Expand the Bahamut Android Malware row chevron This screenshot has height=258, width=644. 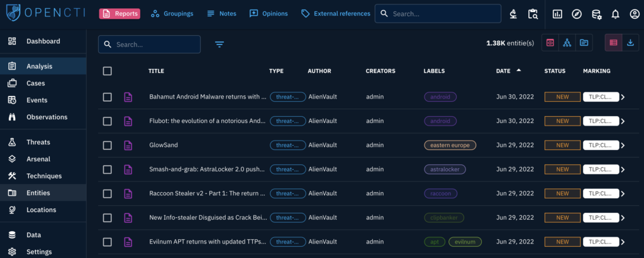tap(623, 97)
